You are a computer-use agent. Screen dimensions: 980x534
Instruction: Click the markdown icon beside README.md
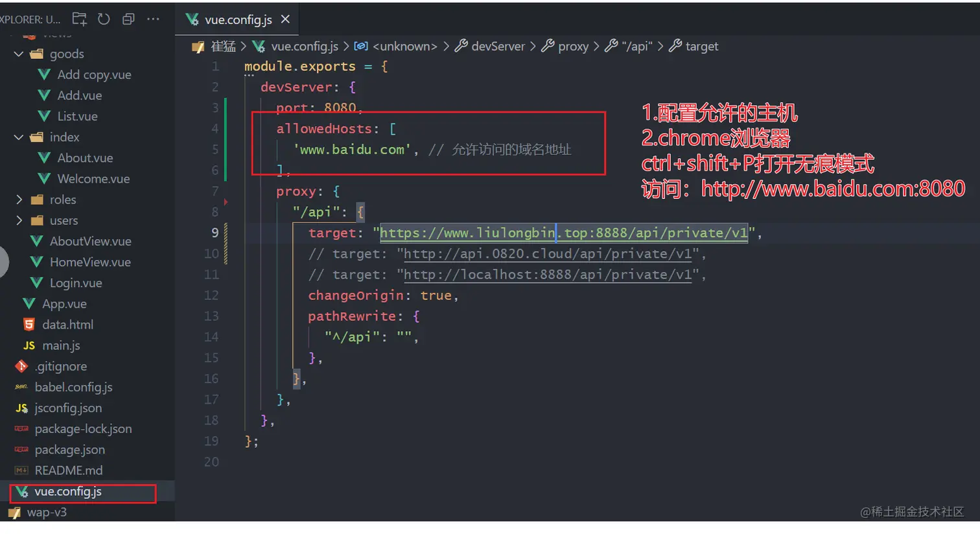click(x=21, y=470)
